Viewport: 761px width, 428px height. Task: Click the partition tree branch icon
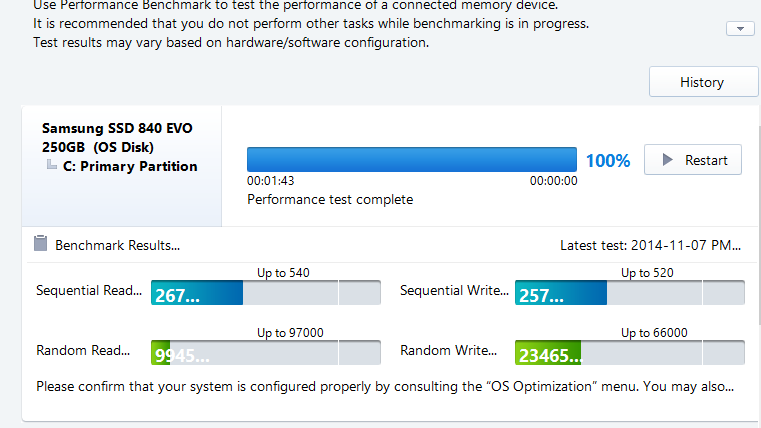click(x=51, y=165)
